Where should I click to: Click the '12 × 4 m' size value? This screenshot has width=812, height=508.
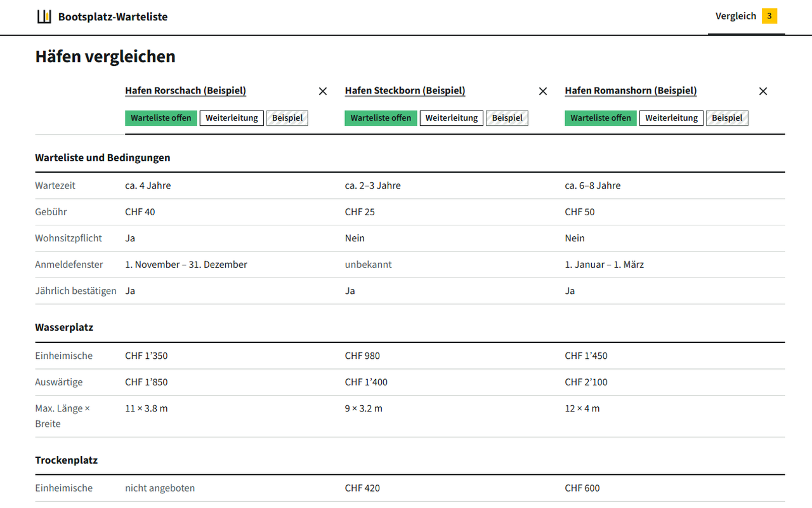pyautogui.click(x=582, y=408)
